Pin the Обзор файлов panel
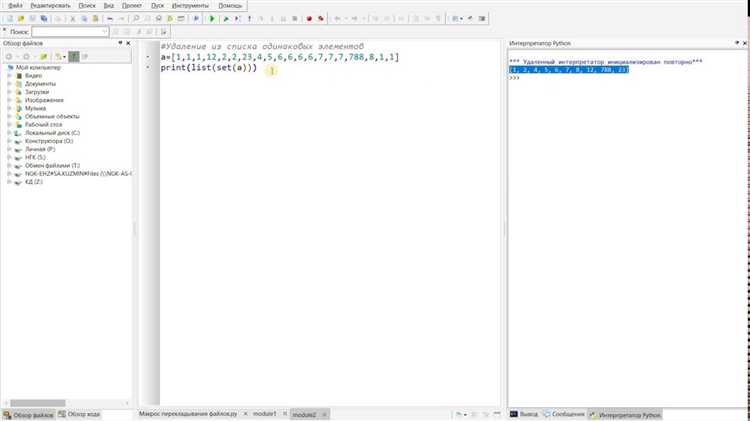The width and height of the screenshot is (750, 421). coord(120,43)
